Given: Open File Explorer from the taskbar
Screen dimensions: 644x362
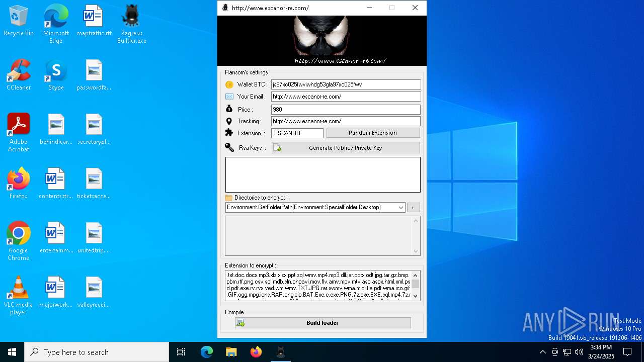Looking at the screenshot, I should pyautogui.click(x=231, y=352).
